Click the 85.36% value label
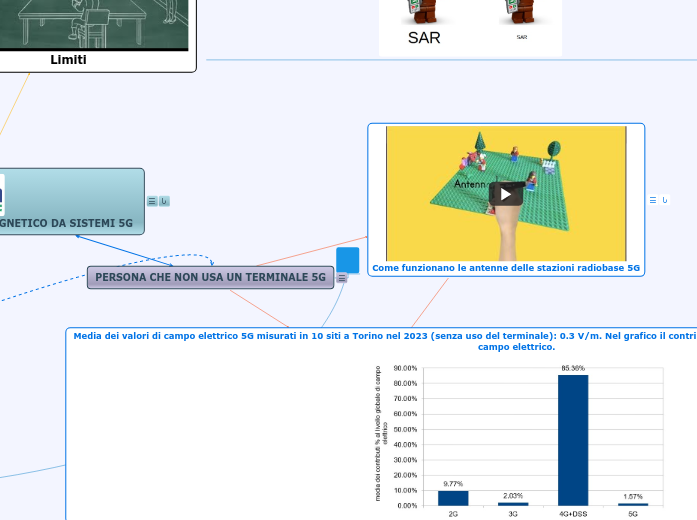 click(573, 368)
